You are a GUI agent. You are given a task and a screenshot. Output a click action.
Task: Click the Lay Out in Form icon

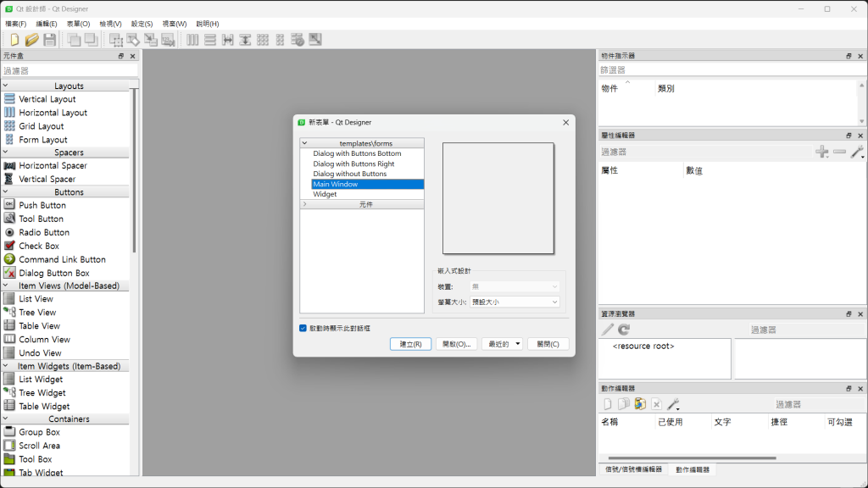click(280, 39)
